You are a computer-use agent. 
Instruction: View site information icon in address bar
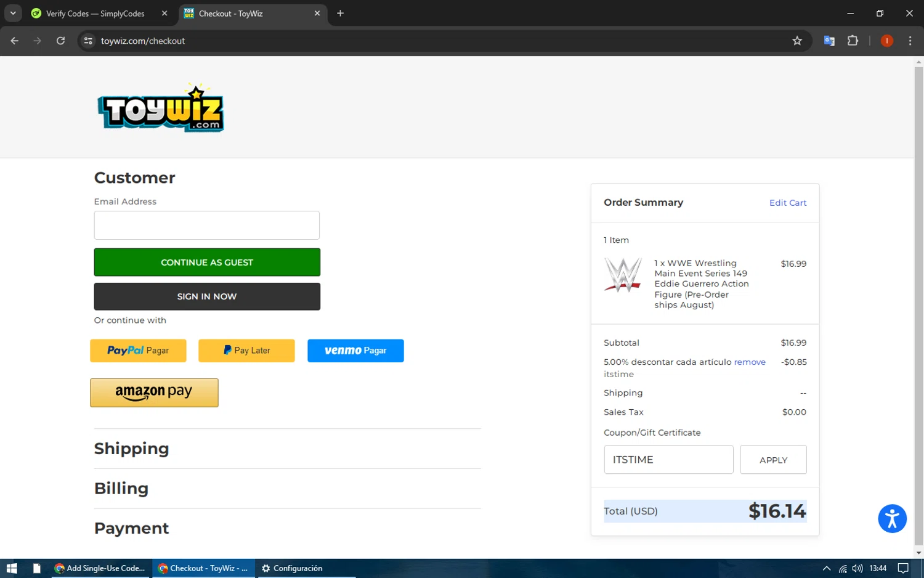[x=88, y=41]
